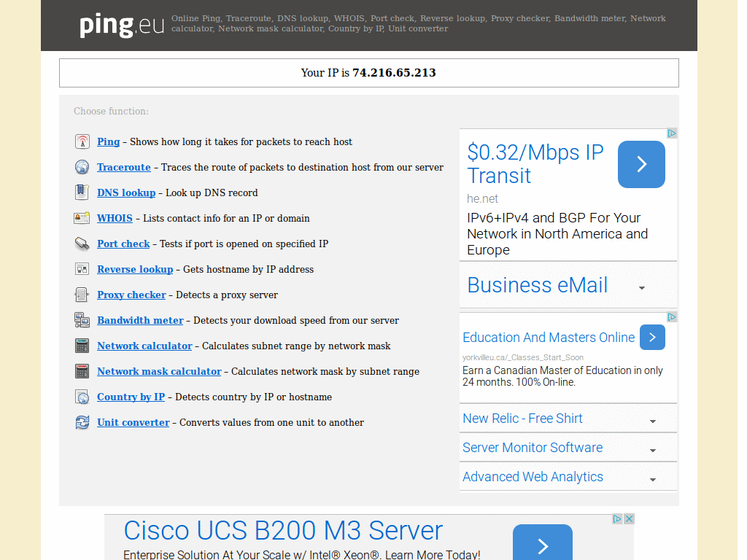Expand the Server Monitor Software arrow
The width and height of the screenshot is (747, 560).
tap(653, 451)
